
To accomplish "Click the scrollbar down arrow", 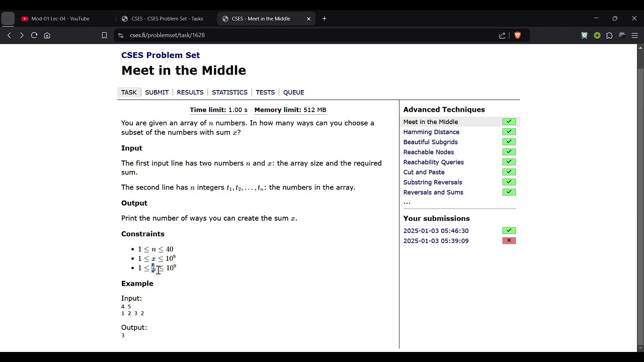I will (x=640, y=348).
